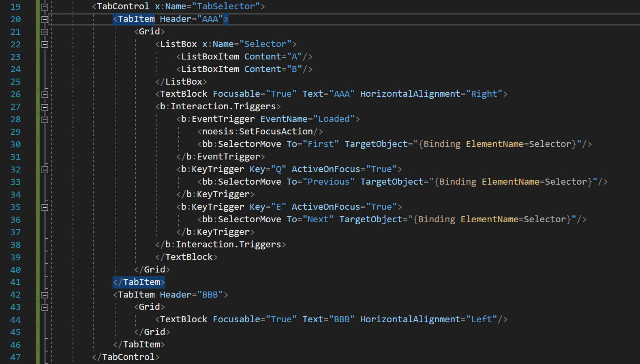This screenshot has width=640, height=364.
Task: Collapse the EventTrigger Loaded block on line 28
Action: (x=45, y=120)
